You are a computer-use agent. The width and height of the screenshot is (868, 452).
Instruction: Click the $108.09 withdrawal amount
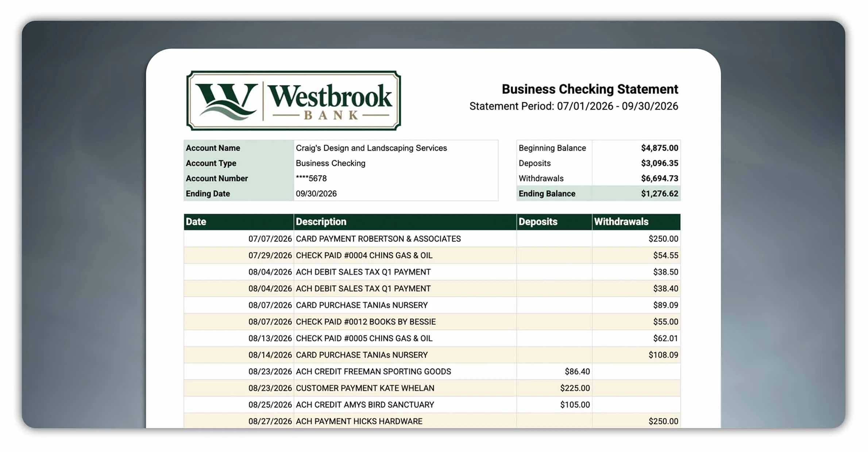pyautogui.click(x=663, y=355)
